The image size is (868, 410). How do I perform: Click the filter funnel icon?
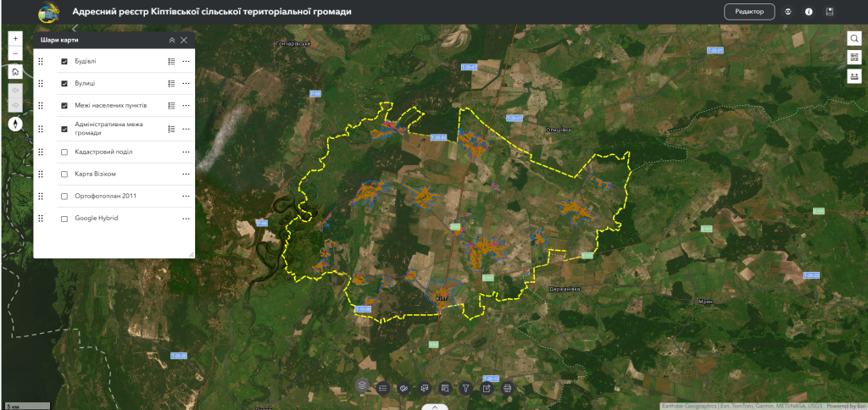465,388
